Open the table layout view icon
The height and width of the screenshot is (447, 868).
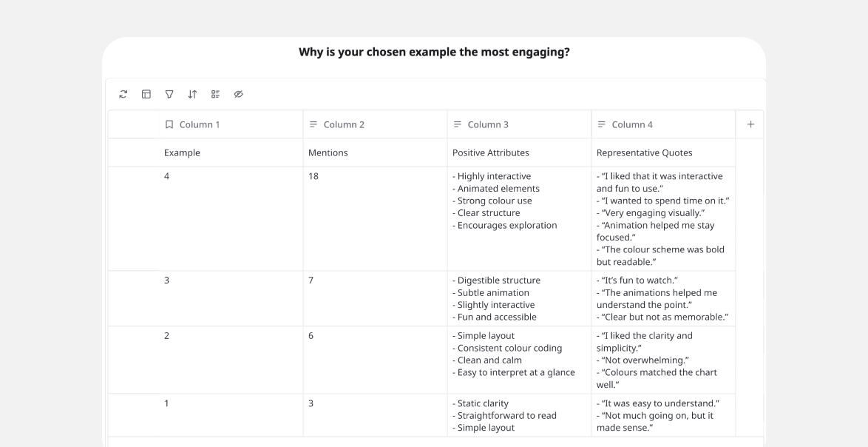click(146, 94)
